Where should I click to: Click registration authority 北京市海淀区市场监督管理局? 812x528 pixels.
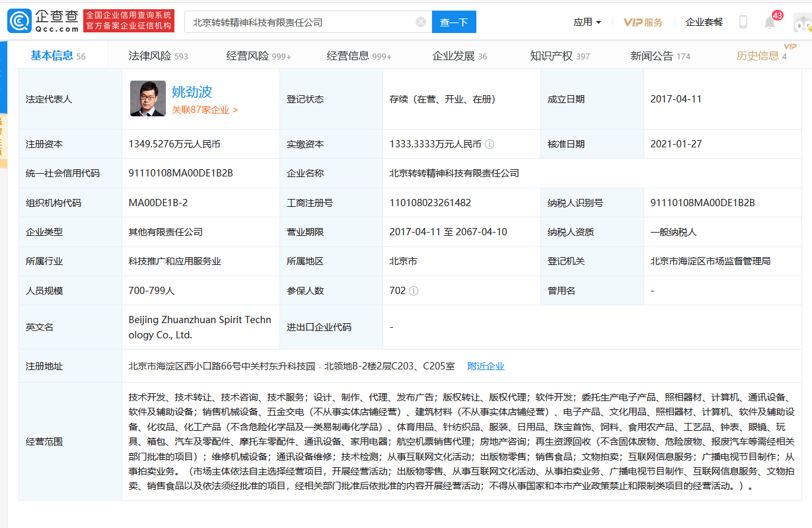pyautogui.click(x=711, y=261)
